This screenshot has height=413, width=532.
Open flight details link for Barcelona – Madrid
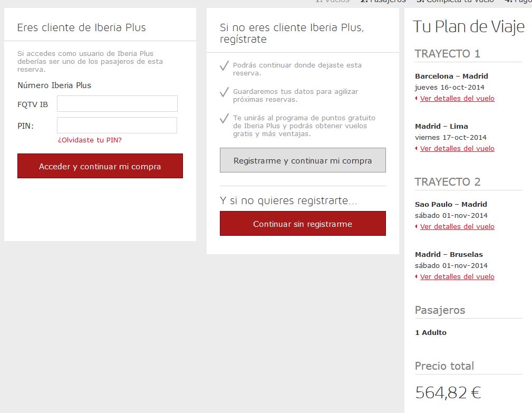pyautogui.click(x=457, y=99)
